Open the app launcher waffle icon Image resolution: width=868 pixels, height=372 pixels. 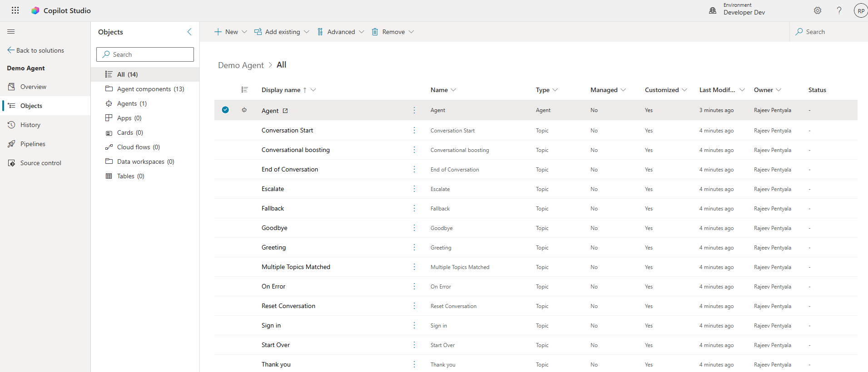click(x=15, y=10)
